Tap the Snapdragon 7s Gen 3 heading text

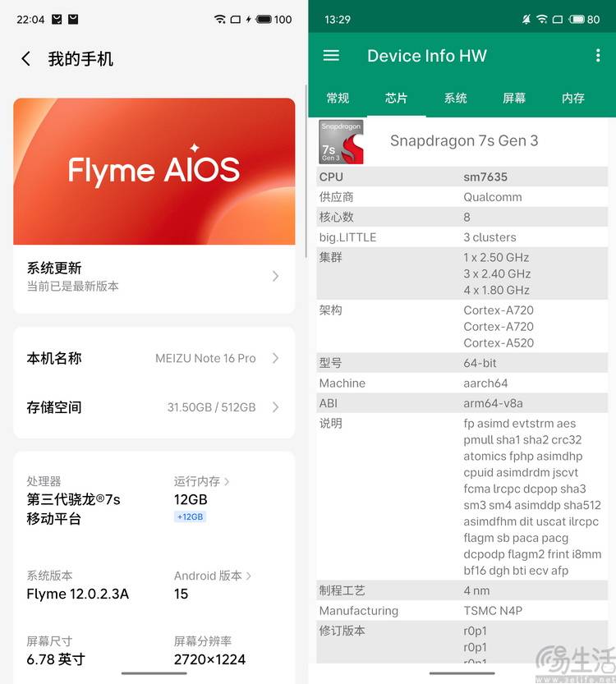(464, 141)
